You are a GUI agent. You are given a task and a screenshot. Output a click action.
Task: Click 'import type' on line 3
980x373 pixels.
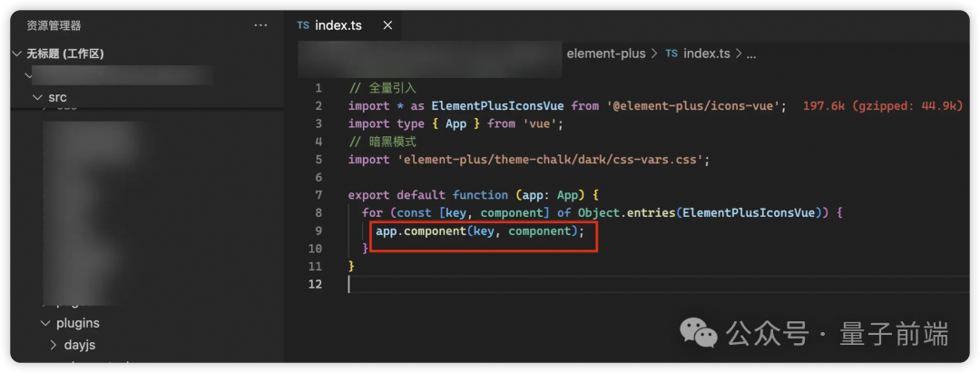click(x=386, y=123)
